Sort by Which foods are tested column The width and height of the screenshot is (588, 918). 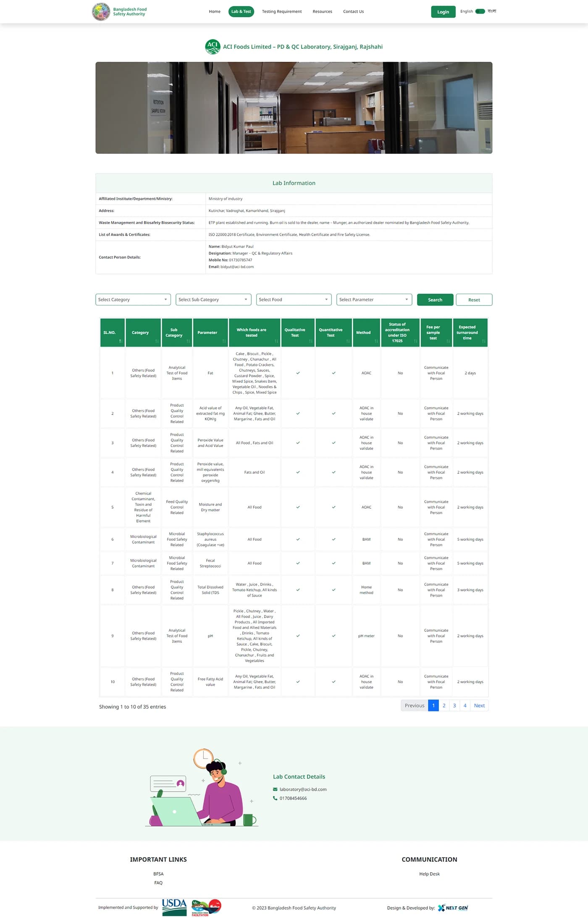coord(276,341)
